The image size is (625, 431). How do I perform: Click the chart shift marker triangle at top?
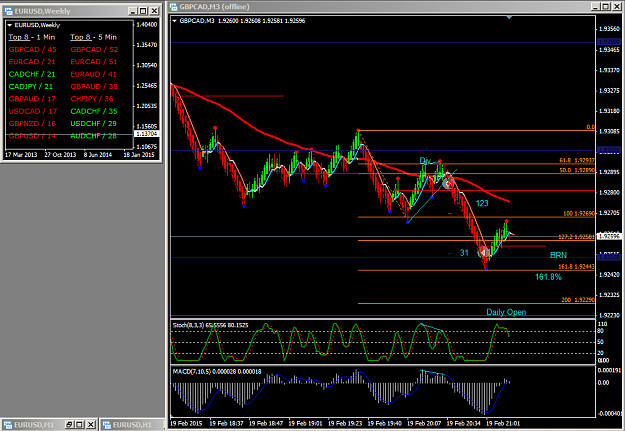pos(509,18)
